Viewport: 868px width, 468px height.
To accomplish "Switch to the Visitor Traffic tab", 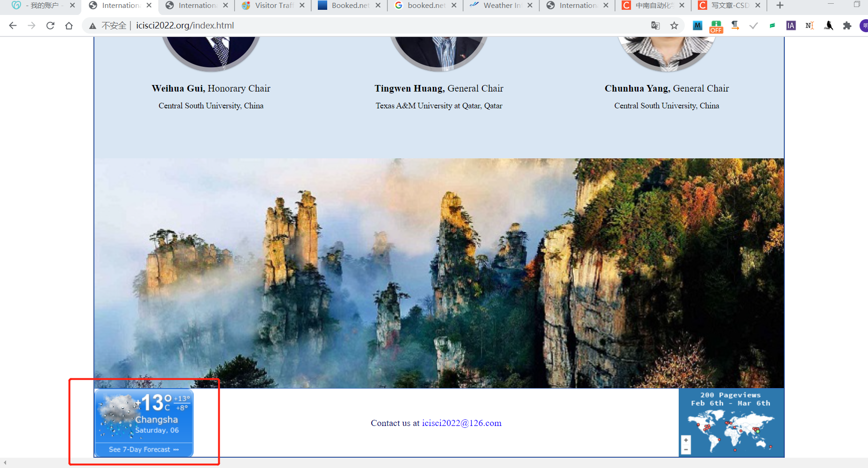I will pos(273,5).
